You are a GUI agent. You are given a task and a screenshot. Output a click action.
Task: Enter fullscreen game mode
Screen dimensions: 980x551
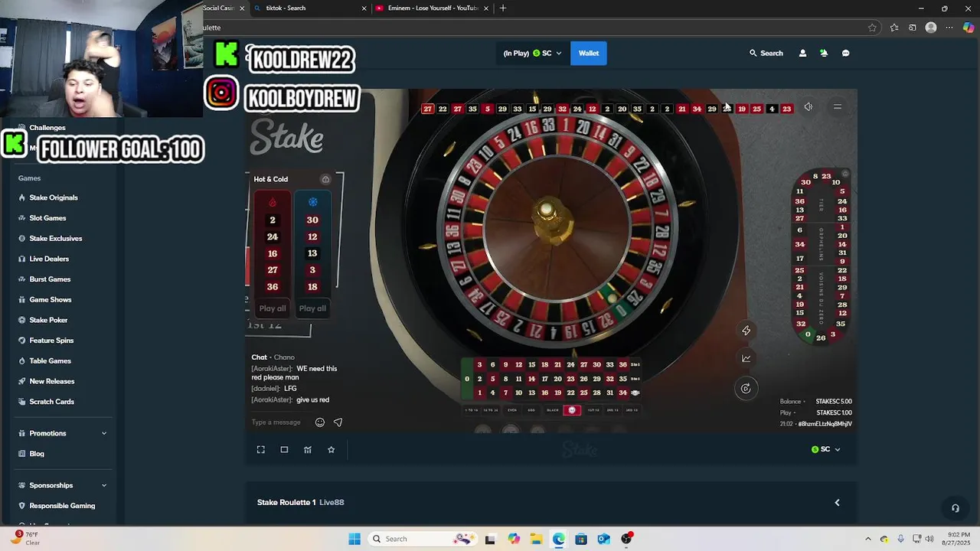click(x=261, y=450)
